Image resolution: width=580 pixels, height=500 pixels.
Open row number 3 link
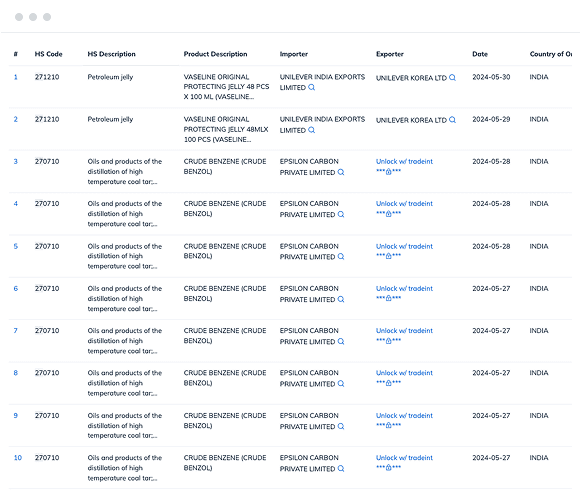(16, 162)
